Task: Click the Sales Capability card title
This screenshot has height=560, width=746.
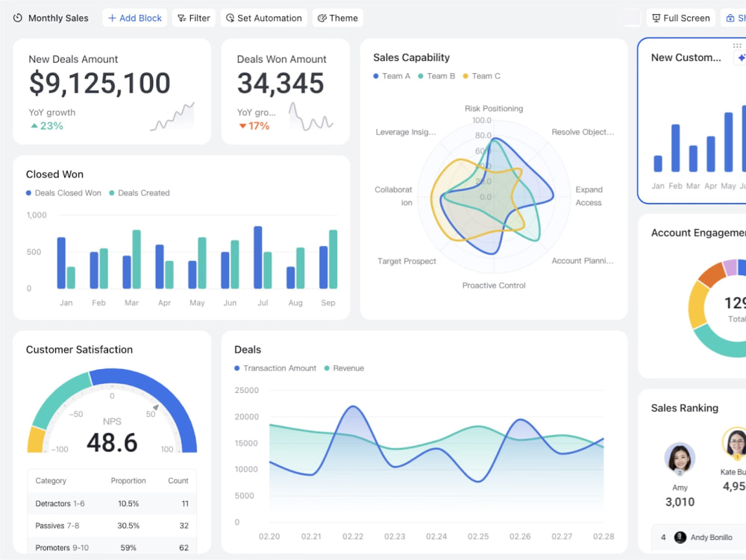Action: tap(412, 57)
